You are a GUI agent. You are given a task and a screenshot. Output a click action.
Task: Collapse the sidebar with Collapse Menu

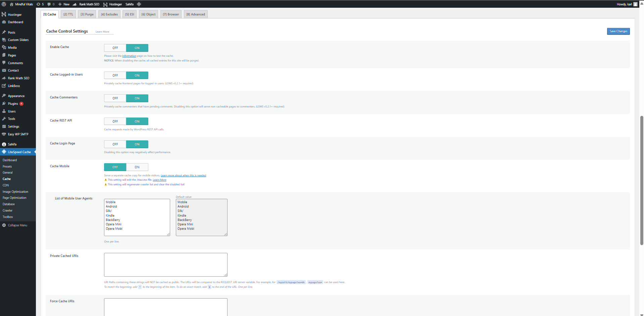18,225
